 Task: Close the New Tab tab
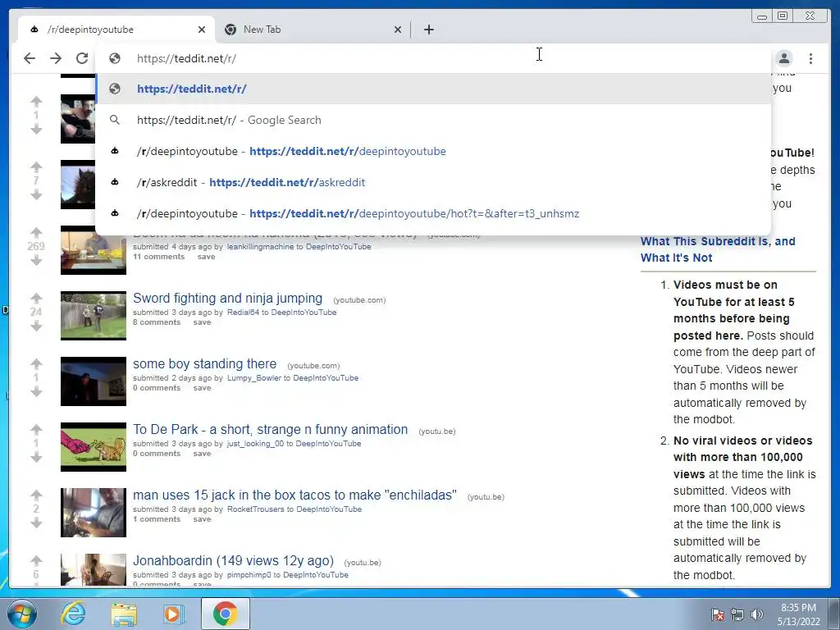(x=398, y=30)
